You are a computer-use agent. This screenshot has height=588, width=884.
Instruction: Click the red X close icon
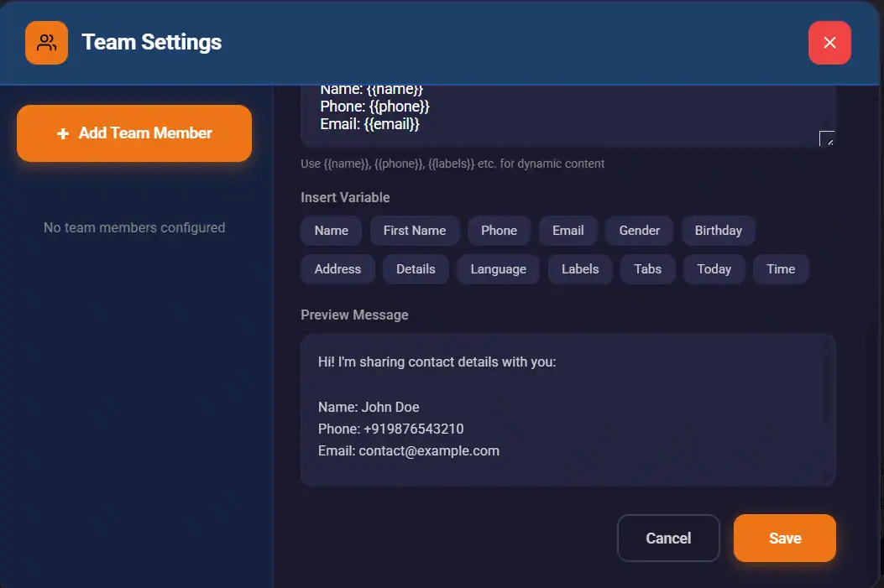(x=829, y=42)
